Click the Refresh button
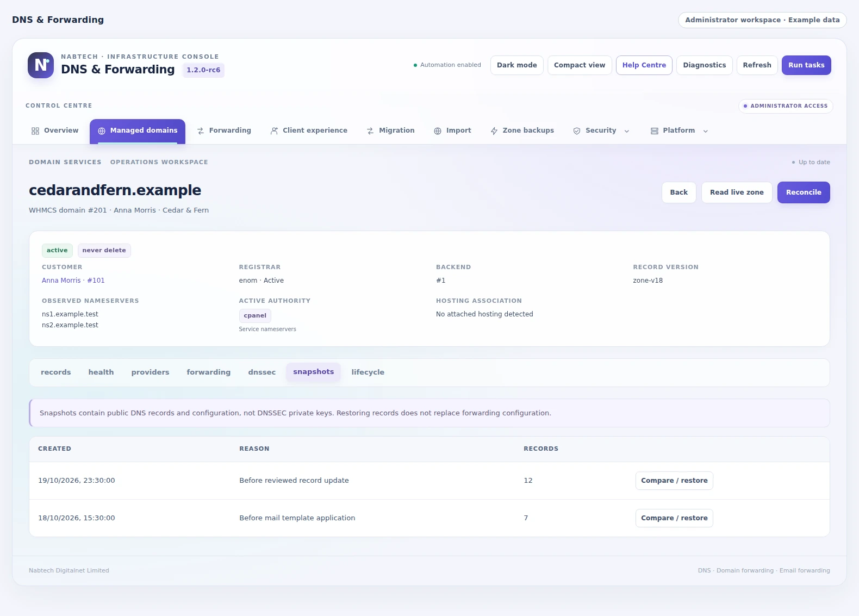The height and width of the screenshot is (616, 859). 757,65
